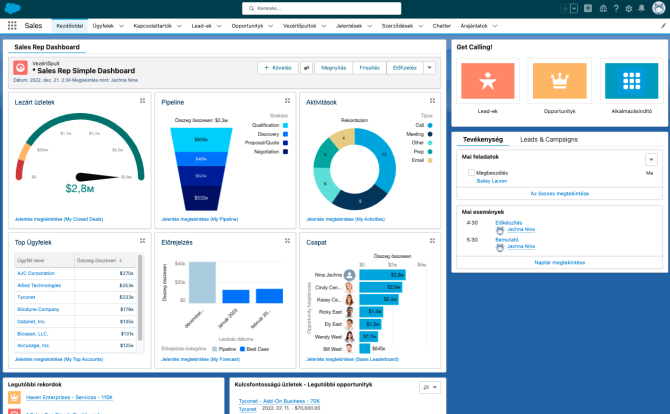Open the Chatter navigation tab

tap(441, 23)
